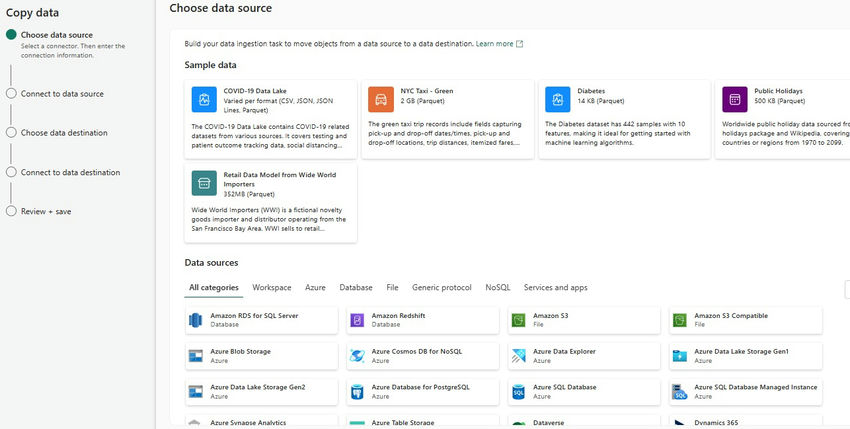Select the All categories tab
Viewport: 850px width, 429px height.
click(x=214, y=287)
